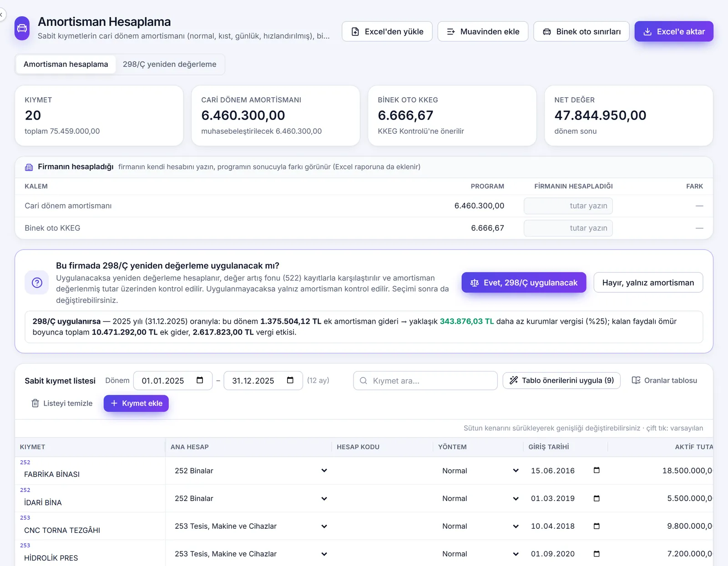Click GİRİŞ TARİHİ column header
This screenshot has width=728, height=566.
pos(549,447)
